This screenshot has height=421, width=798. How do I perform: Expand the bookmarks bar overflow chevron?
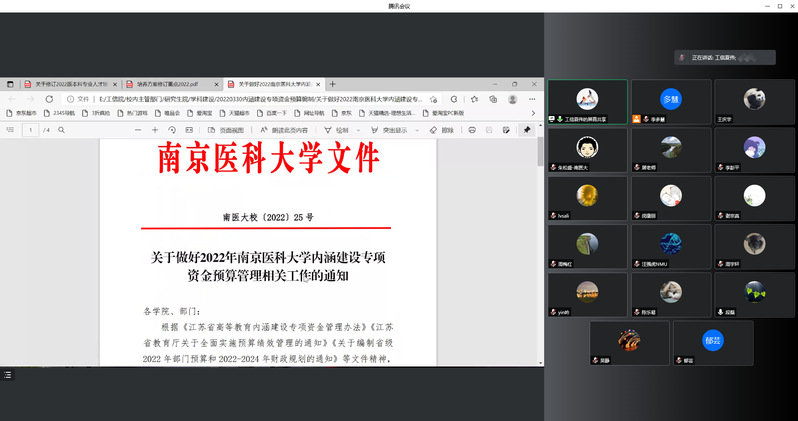531,114
